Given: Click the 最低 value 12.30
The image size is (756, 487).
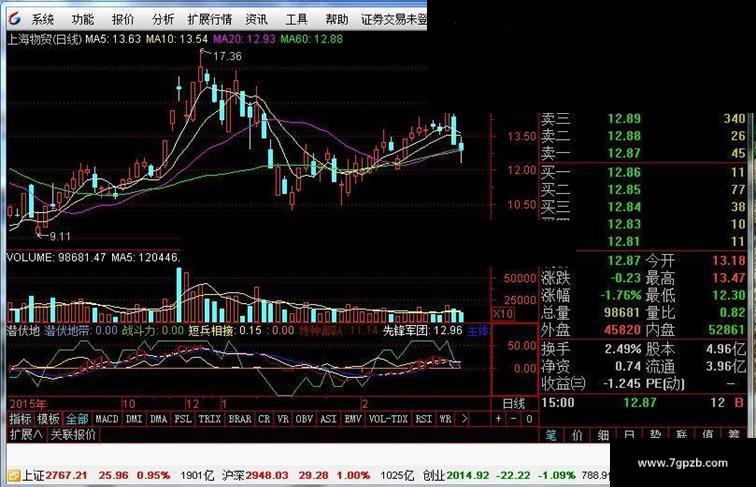Looking at the screenshot, I should 729,295.
